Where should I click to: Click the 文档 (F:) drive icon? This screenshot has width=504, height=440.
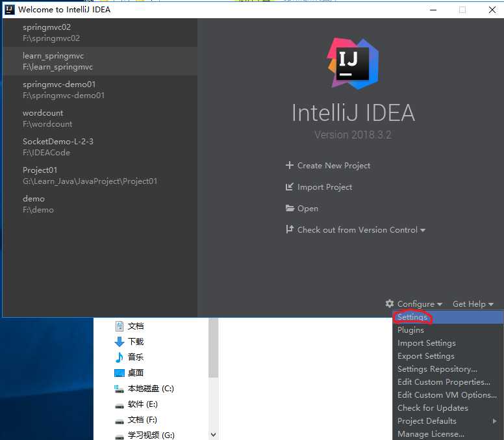pyautogui.click(x=120, y=421)
